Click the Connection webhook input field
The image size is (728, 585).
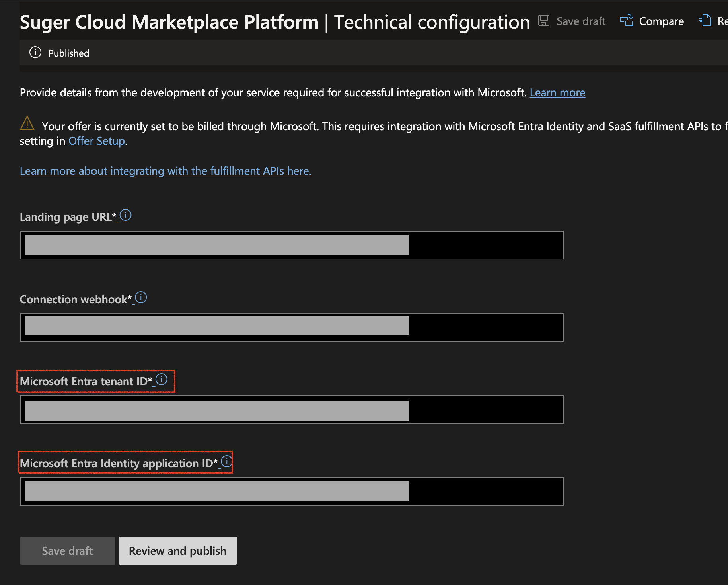[x=292, y=328]
